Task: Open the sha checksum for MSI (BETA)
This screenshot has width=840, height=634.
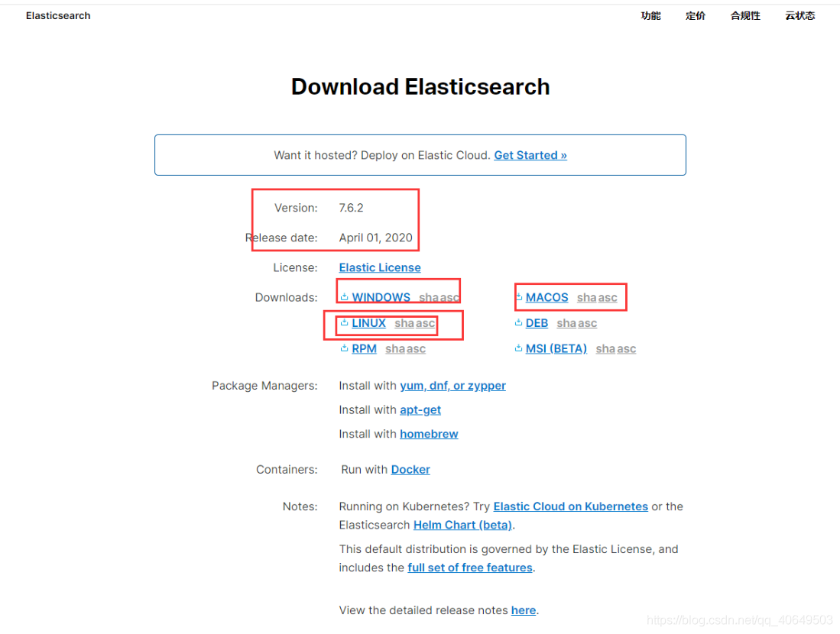Action: coord(606,349)
